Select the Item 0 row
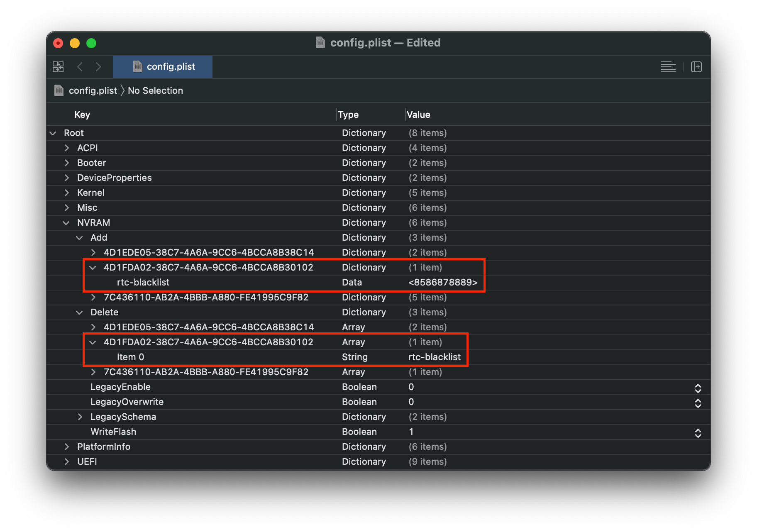Viewport: 757px width, 532px height. click(130, 357)
